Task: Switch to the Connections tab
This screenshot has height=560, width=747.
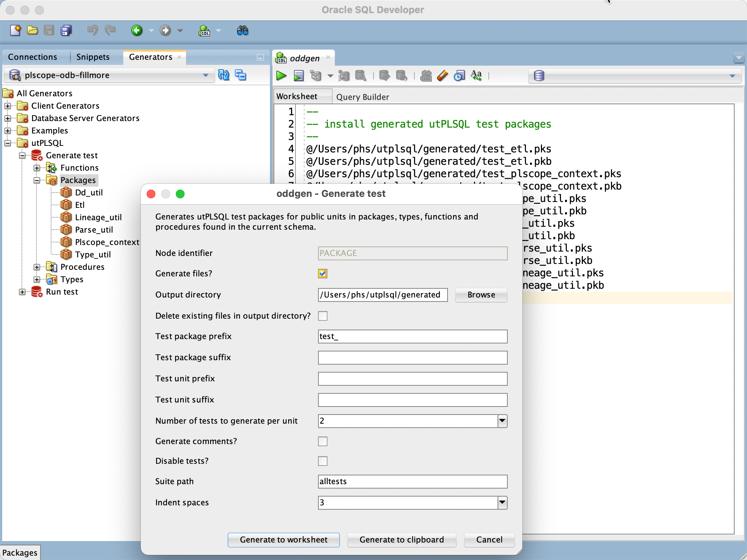Action: pos(33,57)
